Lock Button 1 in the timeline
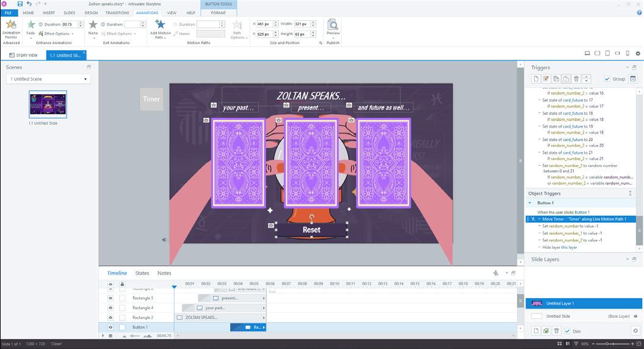 pyautogui.click(x=122, y=328)
